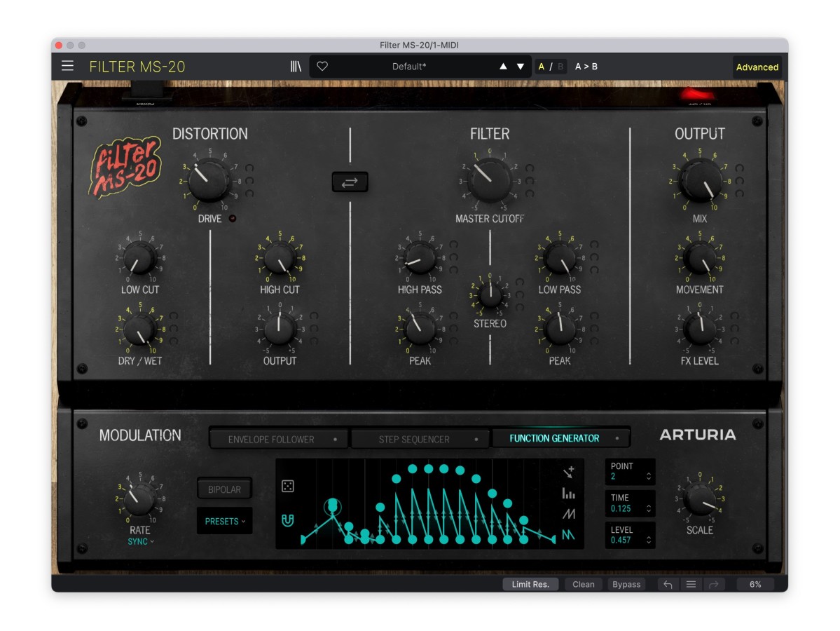The image size is (840, 631).
Task: Click the Advanced button
Action: pos(757,67)
